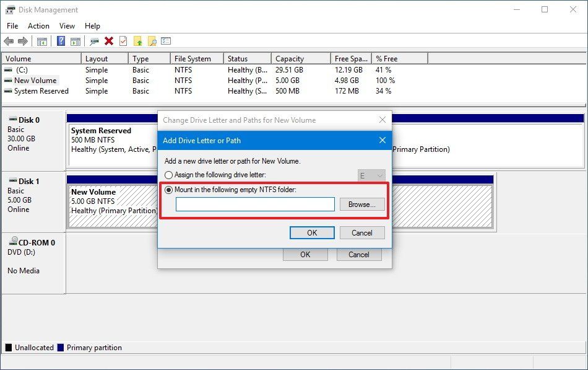Viewport: 588px width, 370px height.
Task: Click the Browse button in the dialog
Action: point(361,204)
